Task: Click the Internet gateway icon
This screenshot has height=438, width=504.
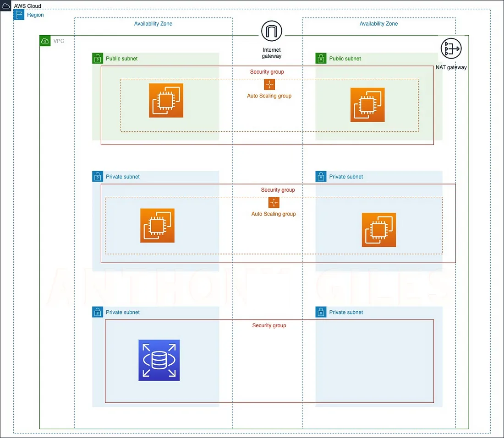Action: [272, 31]
